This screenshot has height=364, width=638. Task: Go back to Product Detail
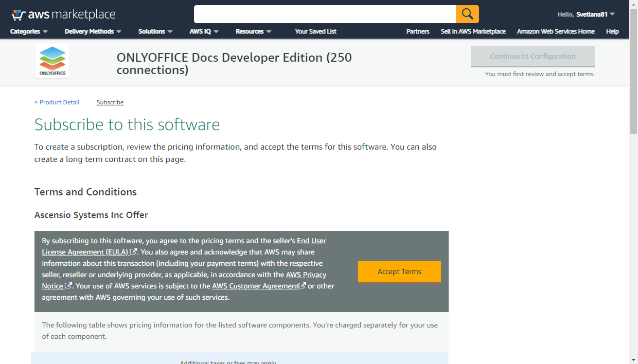click(57, 102)
